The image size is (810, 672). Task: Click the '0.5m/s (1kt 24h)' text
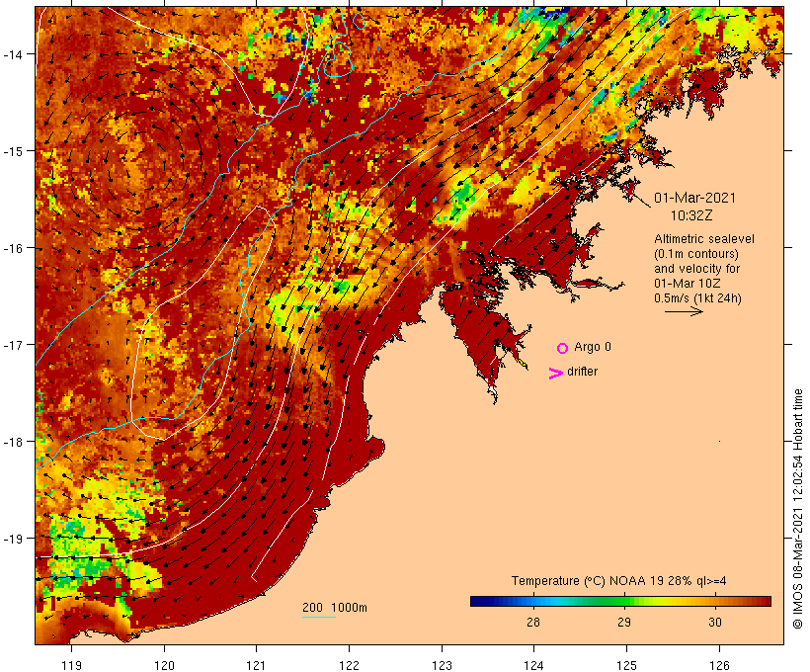[x=698, y=298]
